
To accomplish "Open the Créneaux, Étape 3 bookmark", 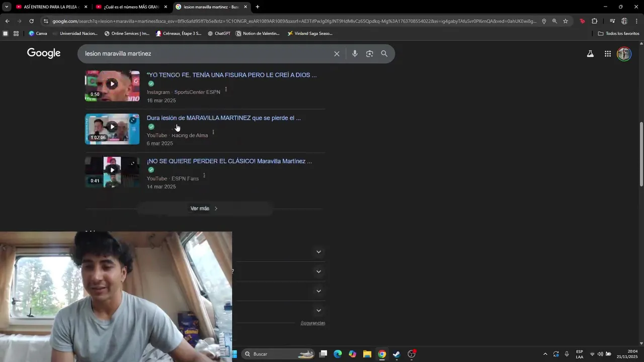I will click(179, 34).
